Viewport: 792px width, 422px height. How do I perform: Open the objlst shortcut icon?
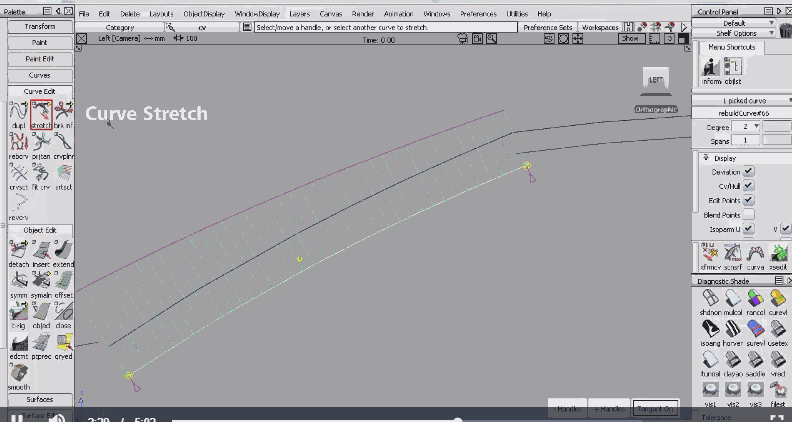click(x=732, y=70)
